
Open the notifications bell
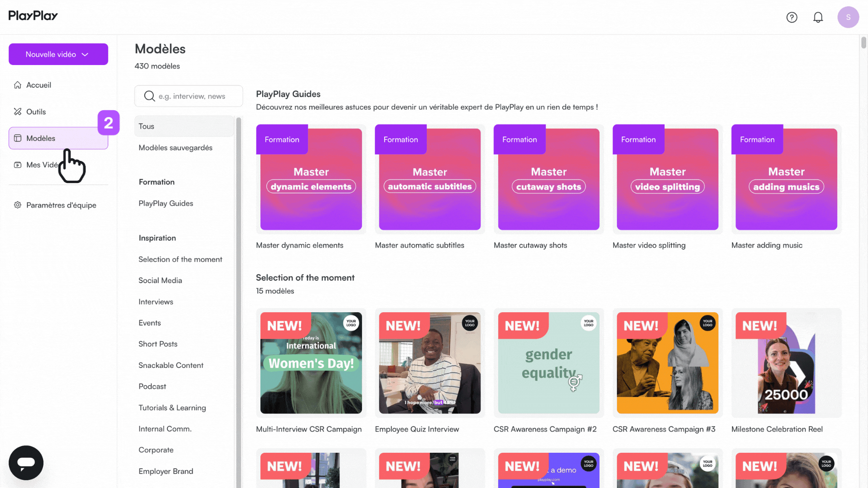(x=818, y=17)
